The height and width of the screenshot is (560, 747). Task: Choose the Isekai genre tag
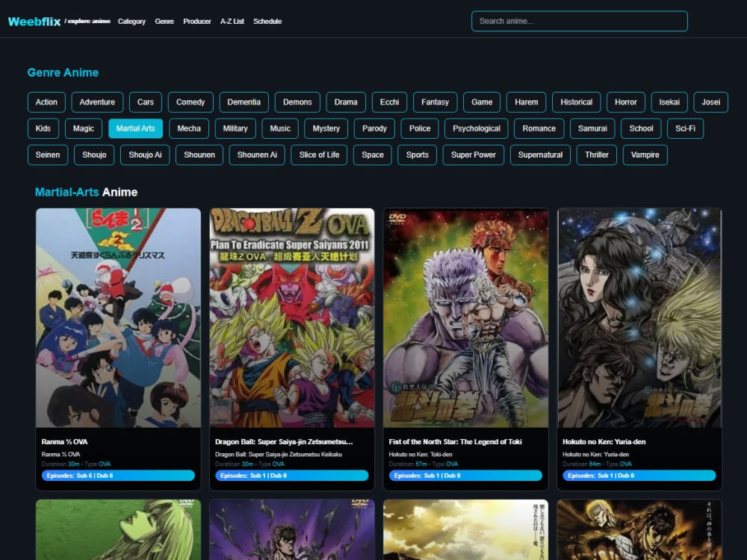point(669,102)
